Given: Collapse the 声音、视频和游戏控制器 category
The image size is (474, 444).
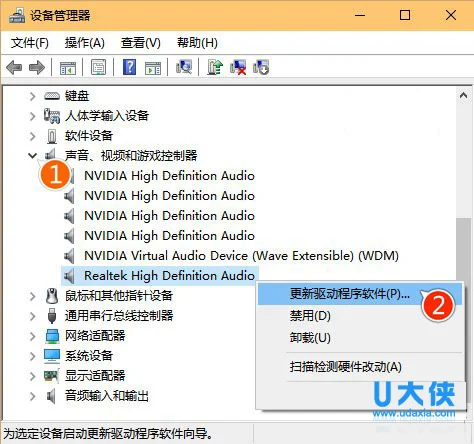Looking at the screenshot, I should (32, 155).
